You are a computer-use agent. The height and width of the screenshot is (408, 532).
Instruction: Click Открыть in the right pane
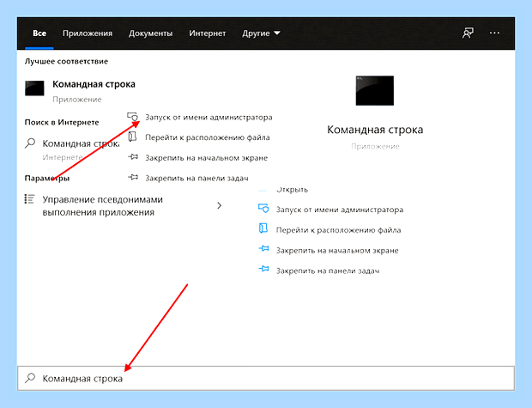click(x=292, y=190)
